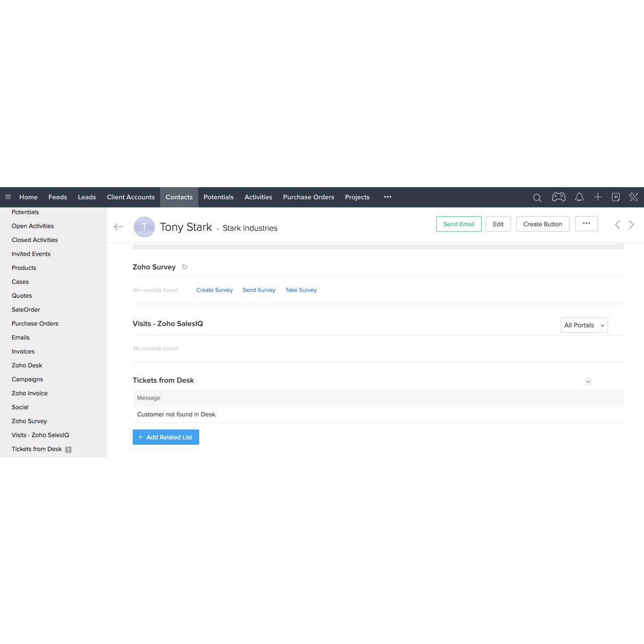Click the Create Survey link
Screen dimensions: 644x644
click(214, 290)
